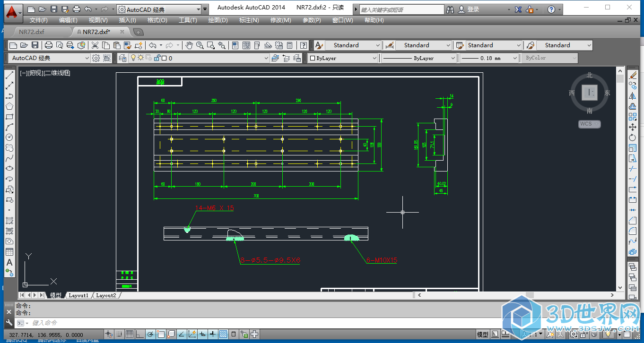Viewport: 644px width, 343px height.
Task: Select the Spline draw tool
Action: (9, 158)
